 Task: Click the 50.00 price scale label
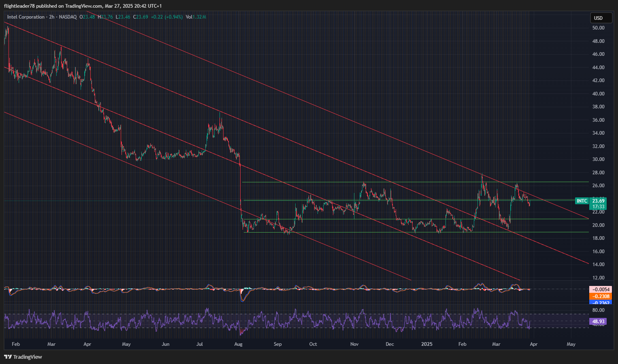[x=598, y=28]
